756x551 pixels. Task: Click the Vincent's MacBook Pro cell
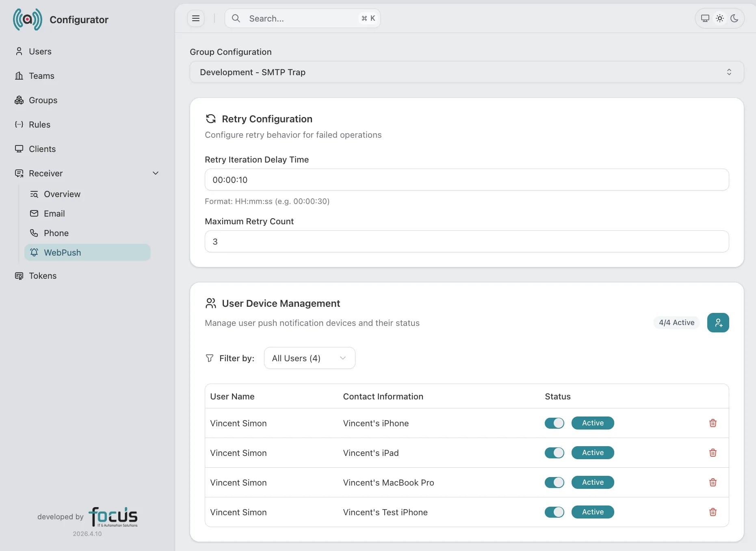[389, 483]
